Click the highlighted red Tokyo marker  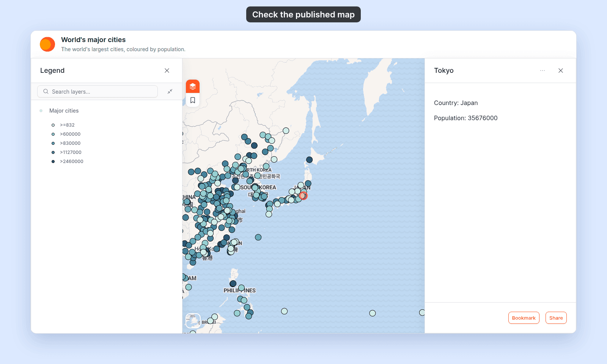click(303, 196)
